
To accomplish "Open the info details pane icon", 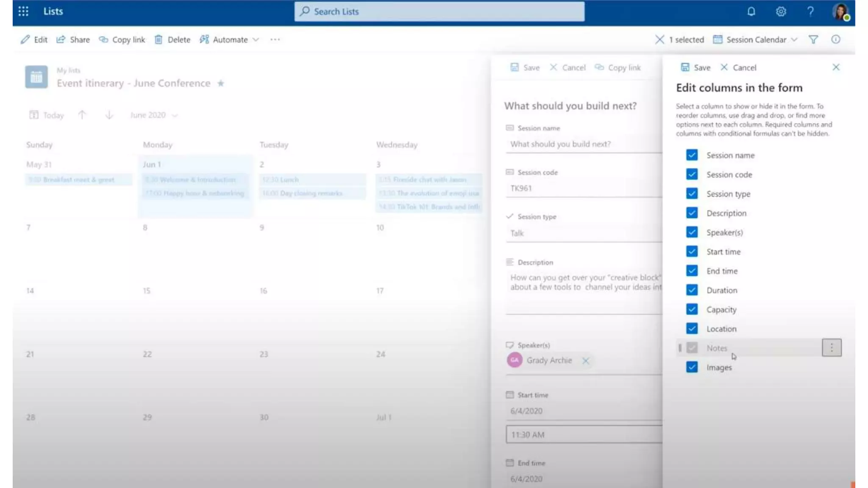I will (x=835, y=39).
